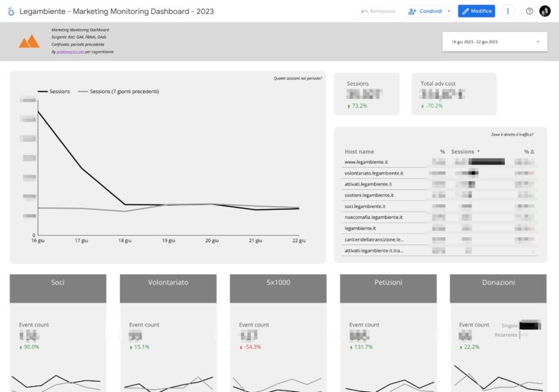Click the Reimposta reset button
This screenshot has width=559, height=392.
coord(378,12)
